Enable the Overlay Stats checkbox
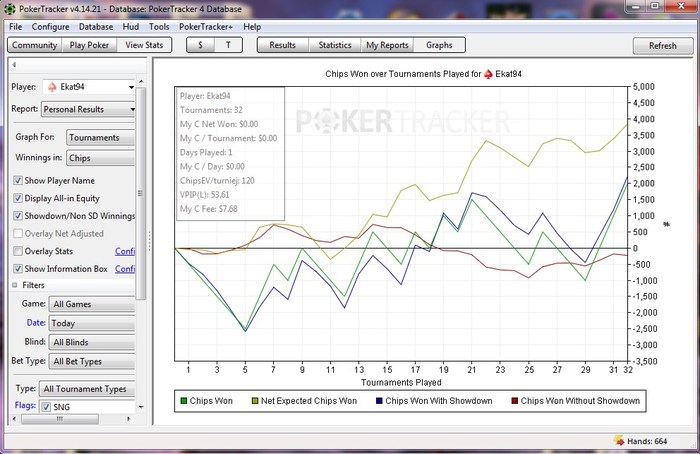The width and height of the screenshot is (700, 454). pos(18,251)
